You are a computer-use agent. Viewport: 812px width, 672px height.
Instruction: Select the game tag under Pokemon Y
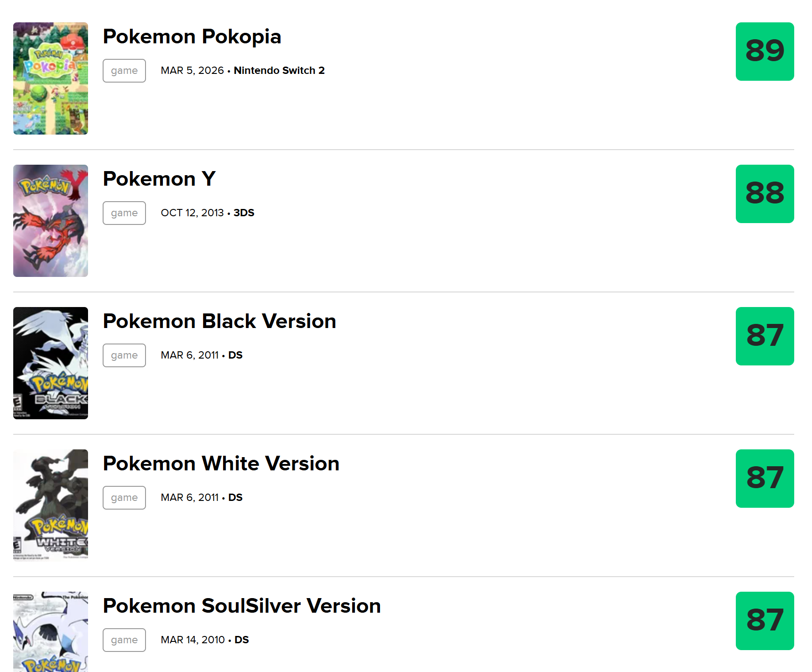124,213
